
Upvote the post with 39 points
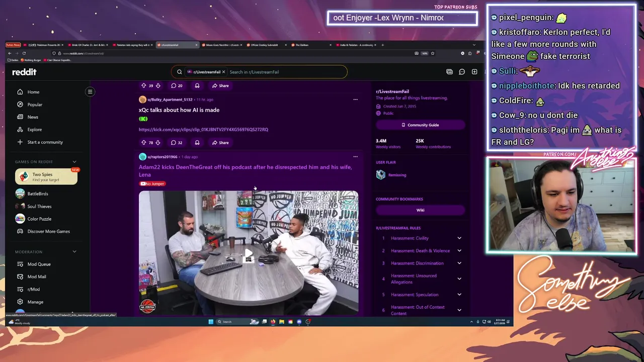pyautogui.click(x=143, y=85)
